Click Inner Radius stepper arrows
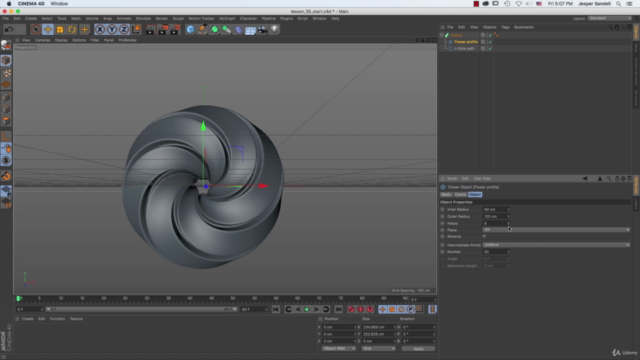640x360 pixels. pos(508,209)
